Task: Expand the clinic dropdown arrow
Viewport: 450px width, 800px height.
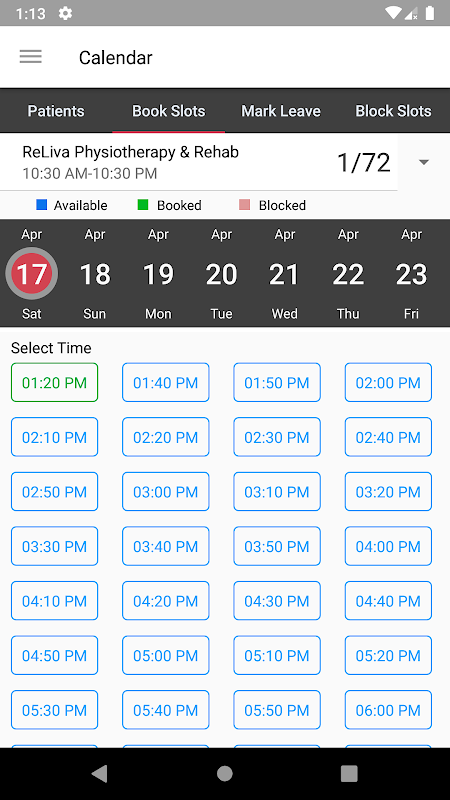Action: [x=423, y=162]
